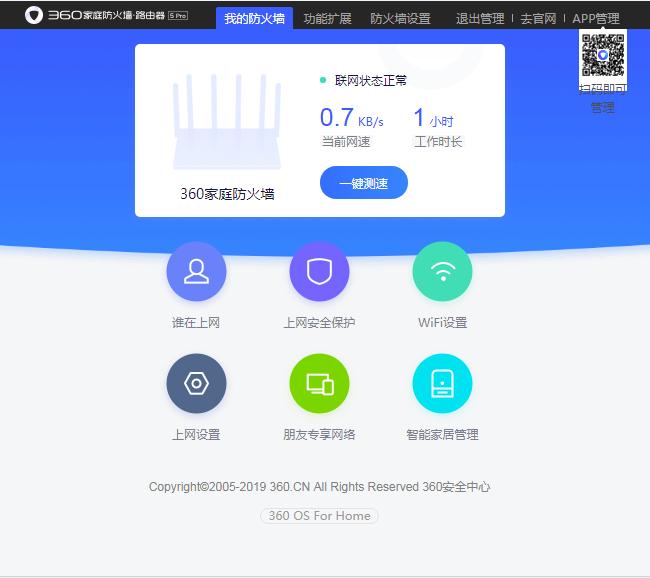
Task: Click the 当前网速 caption
Action: tap(346, 142)
